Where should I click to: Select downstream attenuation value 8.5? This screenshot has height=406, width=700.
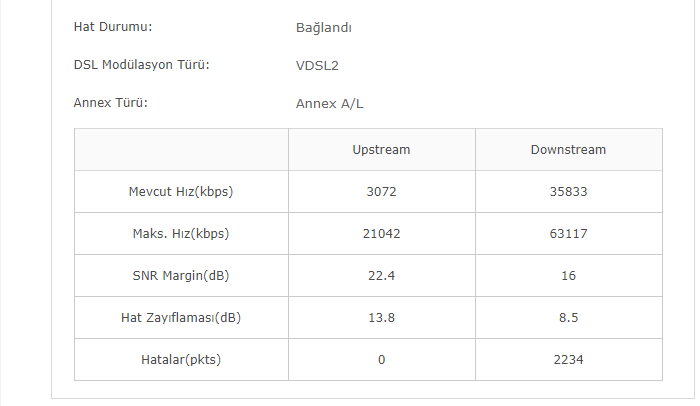pos(568,318)
